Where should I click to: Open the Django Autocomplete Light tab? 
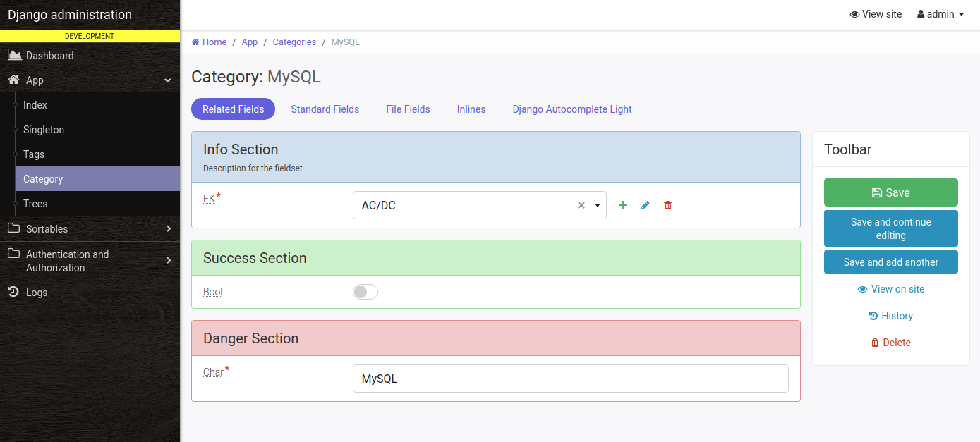[x=572, y=109]
